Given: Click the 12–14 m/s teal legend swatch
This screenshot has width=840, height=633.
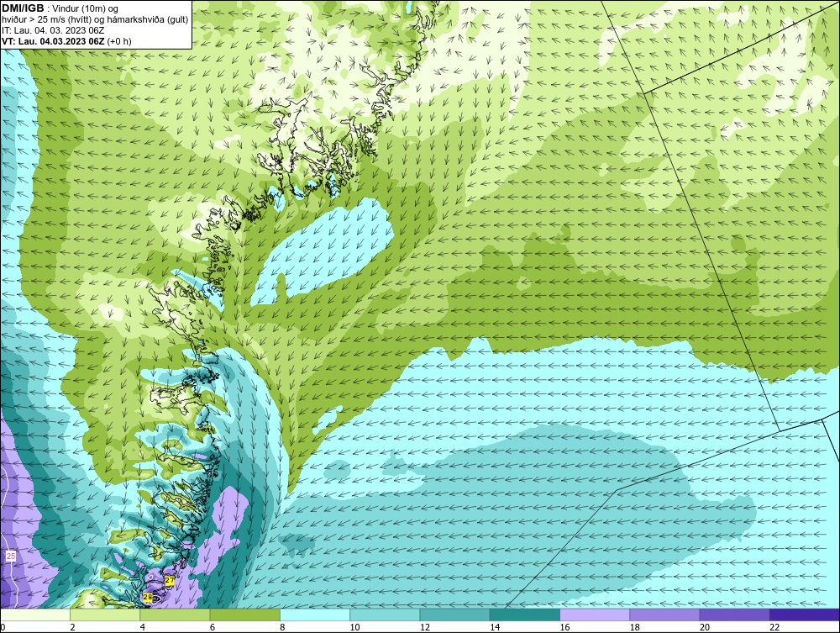Looking at the screenshot, I should click(x=454, y=615).
